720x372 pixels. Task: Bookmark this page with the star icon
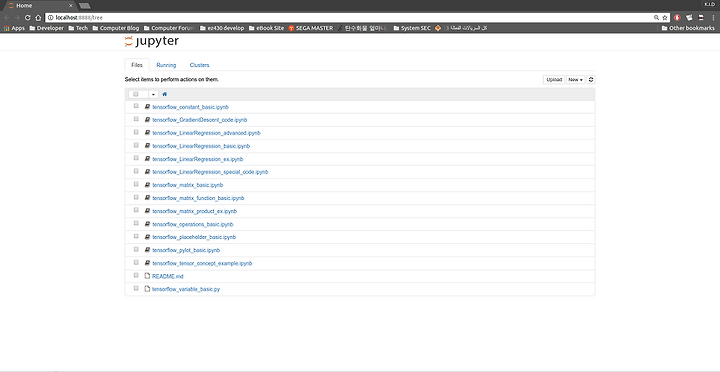pyautogui.click(x=664, y=17)
